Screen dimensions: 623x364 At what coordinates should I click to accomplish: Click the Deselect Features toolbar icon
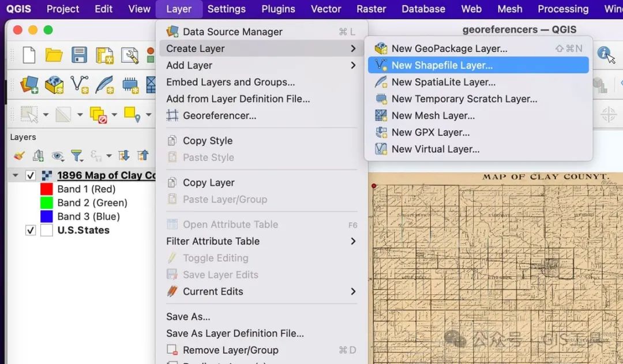coord(97,114)
